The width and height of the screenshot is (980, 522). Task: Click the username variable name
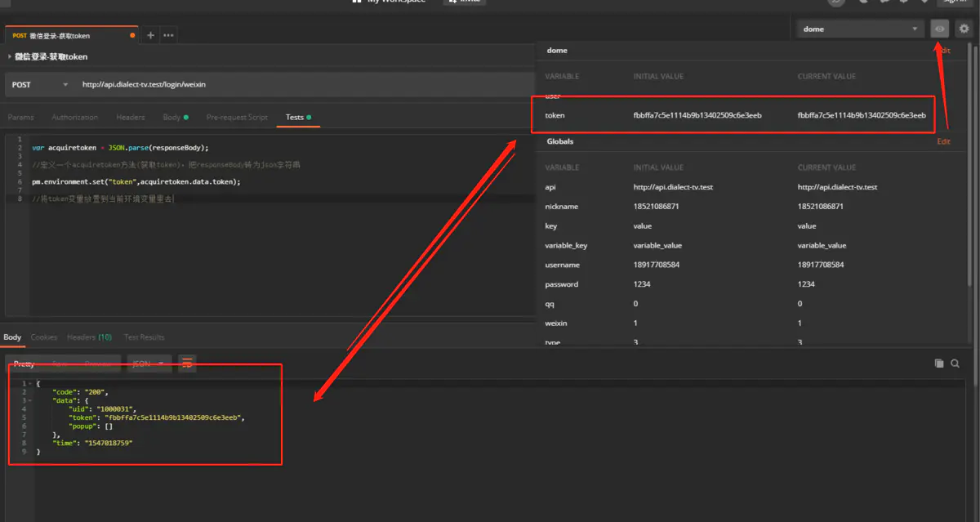coord(562,265)
